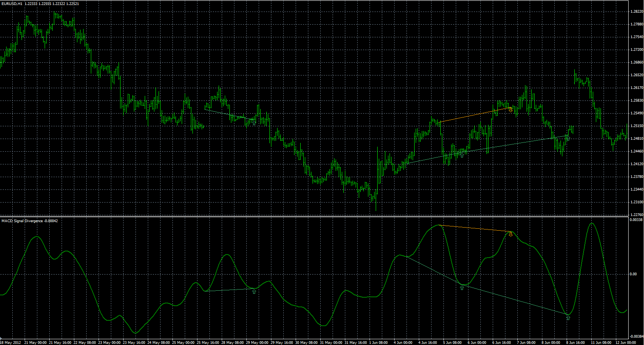Click the 0.00338 indicator scale value
644x345 pixels.
[x=636, y=220]
